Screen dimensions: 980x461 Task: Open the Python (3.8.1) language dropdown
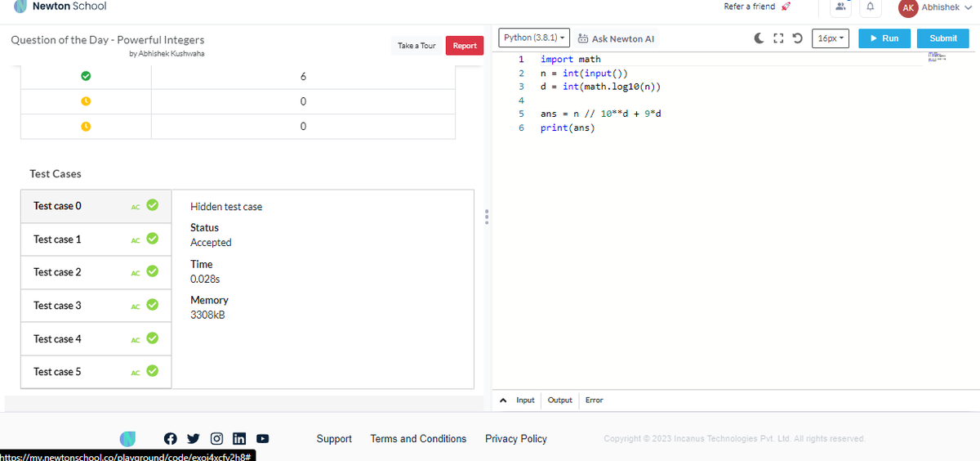coord(532,38)
